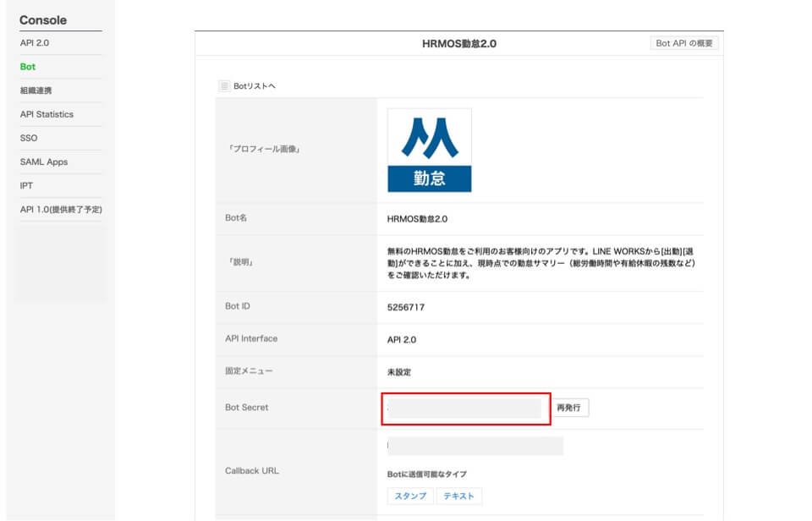
Task: Click the bot description paragraph text
Action: pos(541,263)
